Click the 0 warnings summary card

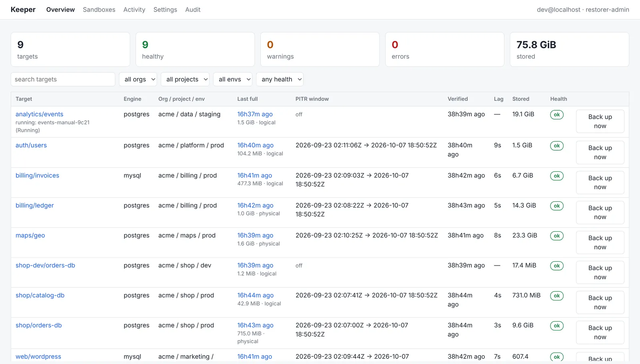(x=320, y=50)
